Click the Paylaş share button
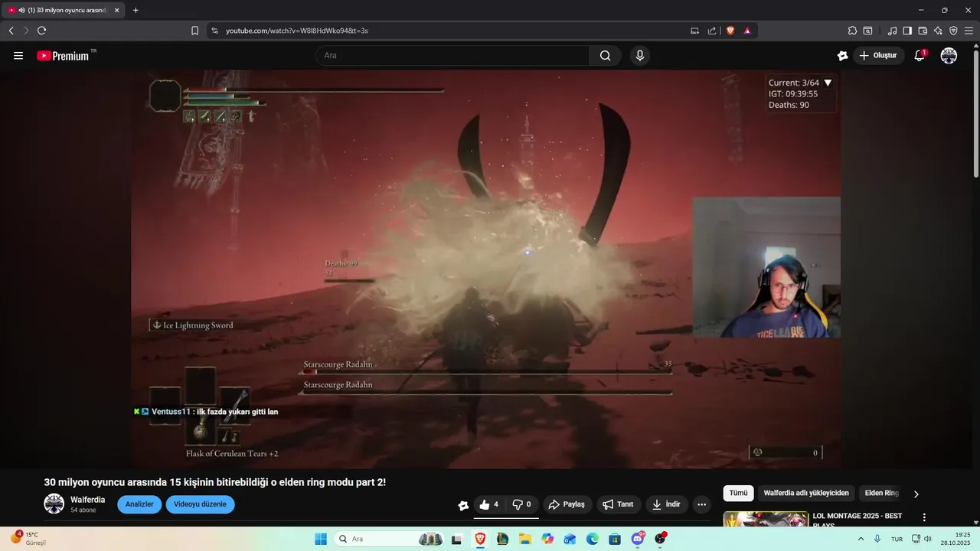The height and width of the screenshot is (551, 980). (x=567, y=504)
